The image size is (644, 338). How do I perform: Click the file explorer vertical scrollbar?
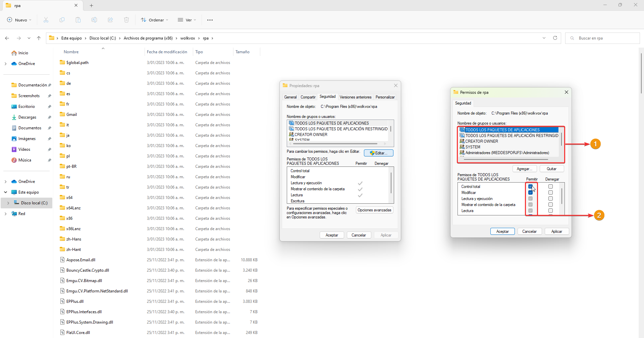pyautogui.click(x=641, y=73)
